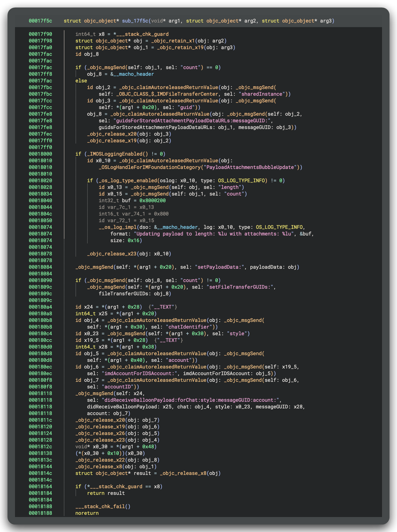Click the result variable declaration

[x=142, y=474]
